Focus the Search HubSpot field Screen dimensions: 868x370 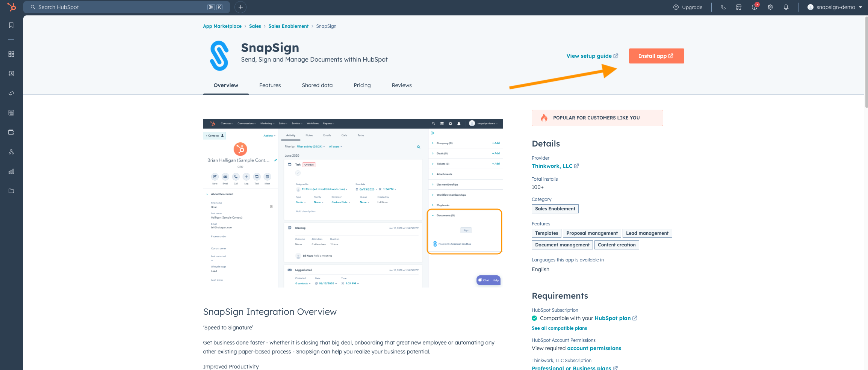[127, 7]
